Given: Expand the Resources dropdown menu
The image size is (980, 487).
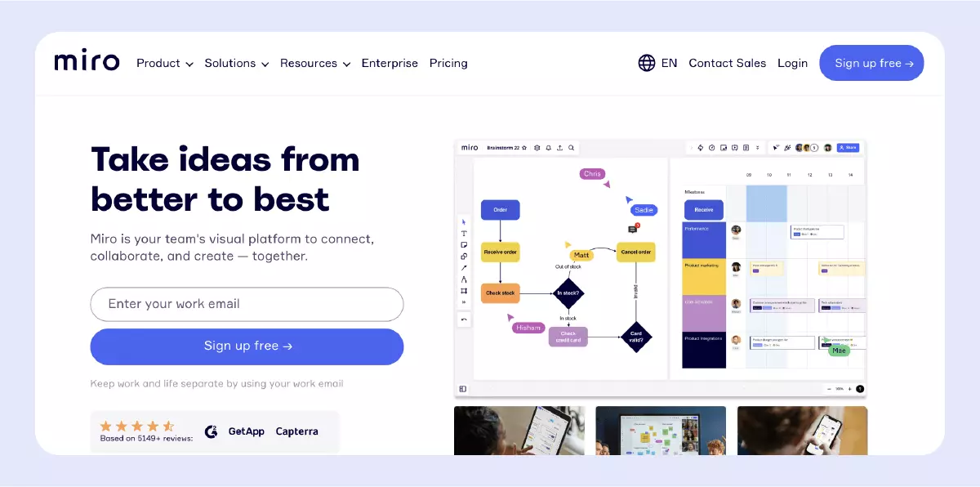Looking at the screenshot, I should point(315,63).
